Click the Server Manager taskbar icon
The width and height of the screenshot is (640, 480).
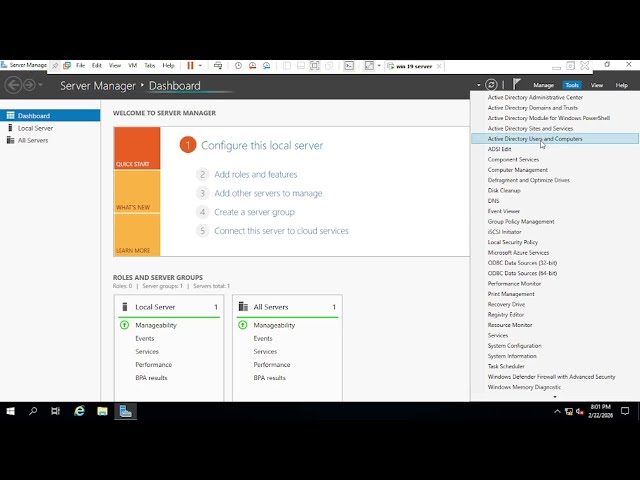(125, 411)
